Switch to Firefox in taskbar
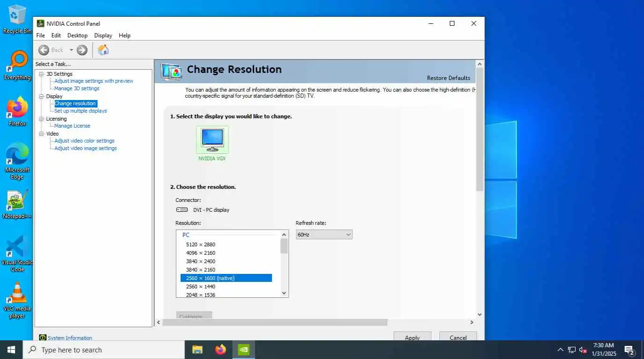 tap(220, 350)
